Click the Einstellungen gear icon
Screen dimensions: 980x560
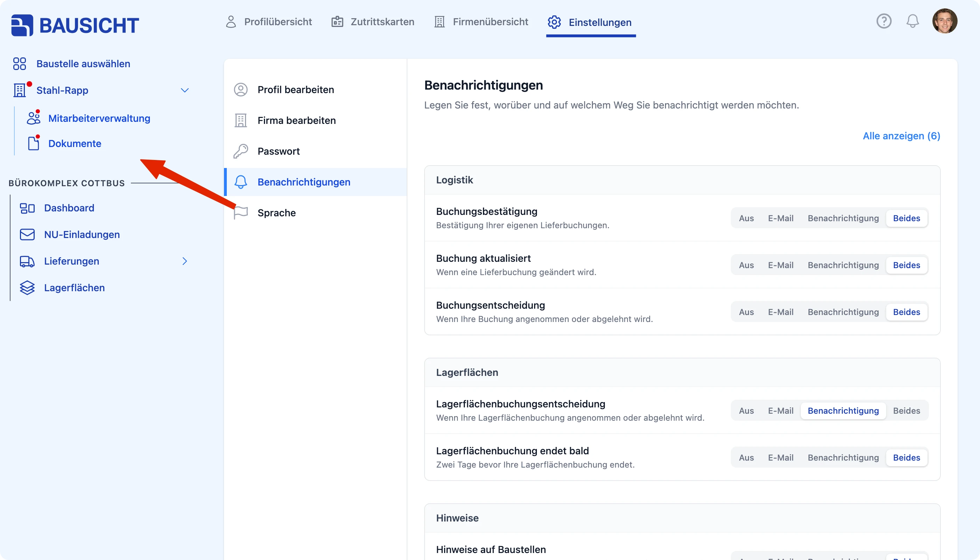pos(554,22)
